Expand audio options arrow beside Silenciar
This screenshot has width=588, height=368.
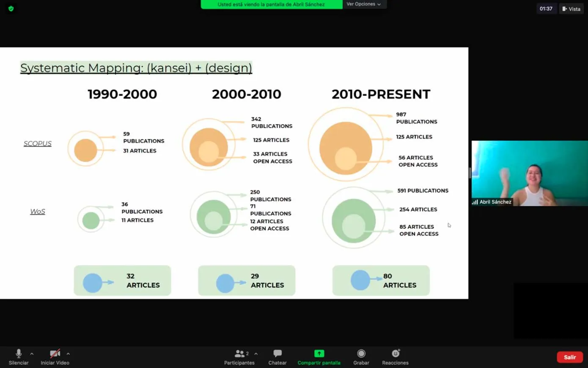pos(32,354)
